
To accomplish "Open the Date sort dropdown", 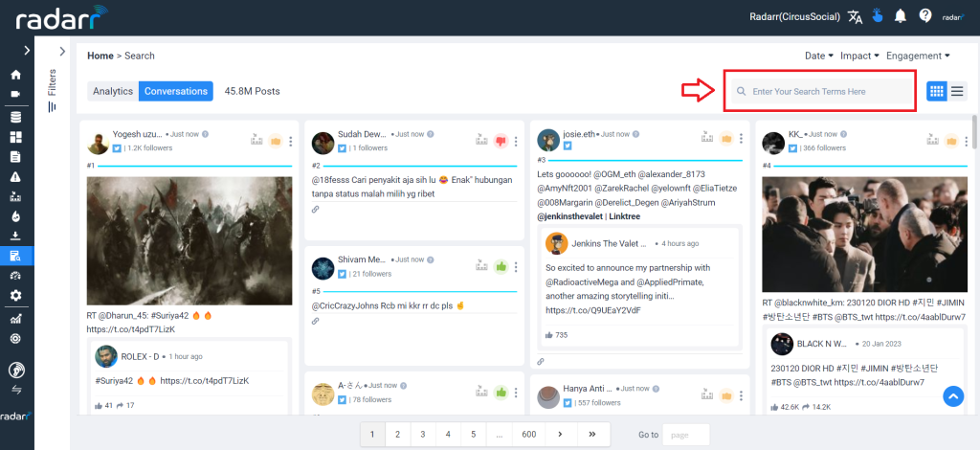I will pos(819,56).
